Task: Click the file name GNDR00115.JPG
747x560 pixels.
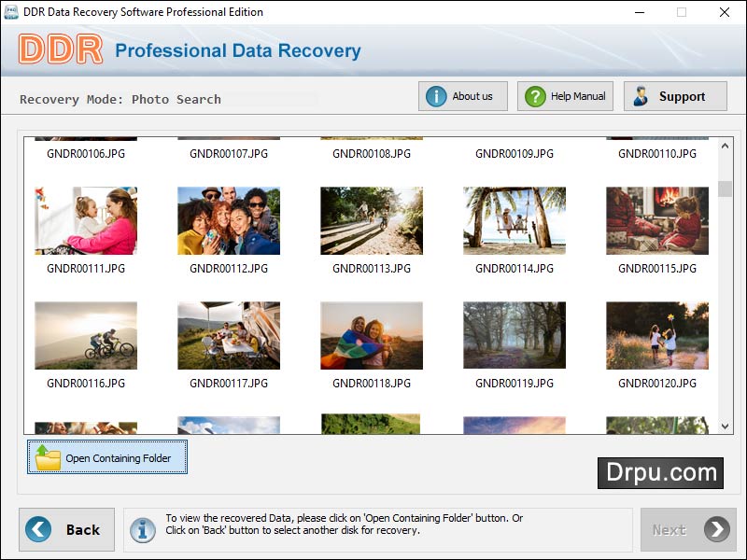Action: click(657, 269)
